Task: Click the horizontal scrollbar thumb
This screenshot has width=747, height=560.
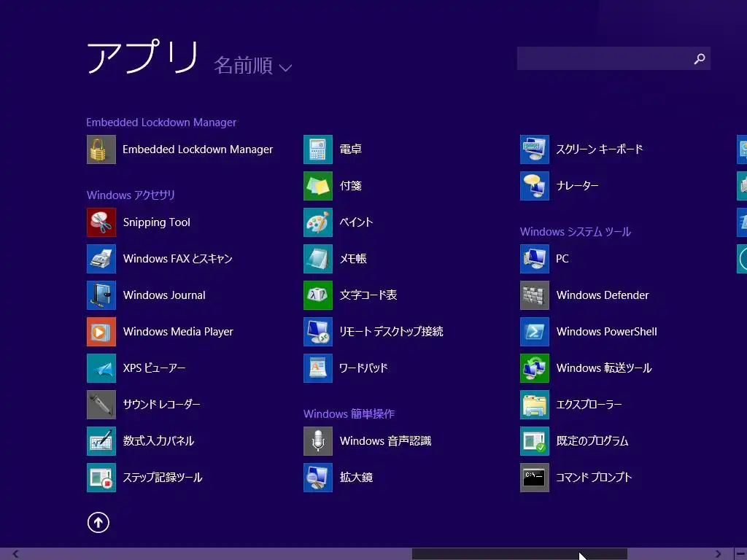Action: coord(519,554)
